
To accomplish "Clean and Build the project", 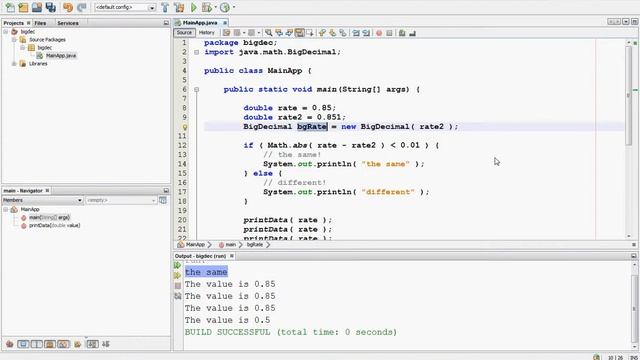I will point(179,7).
